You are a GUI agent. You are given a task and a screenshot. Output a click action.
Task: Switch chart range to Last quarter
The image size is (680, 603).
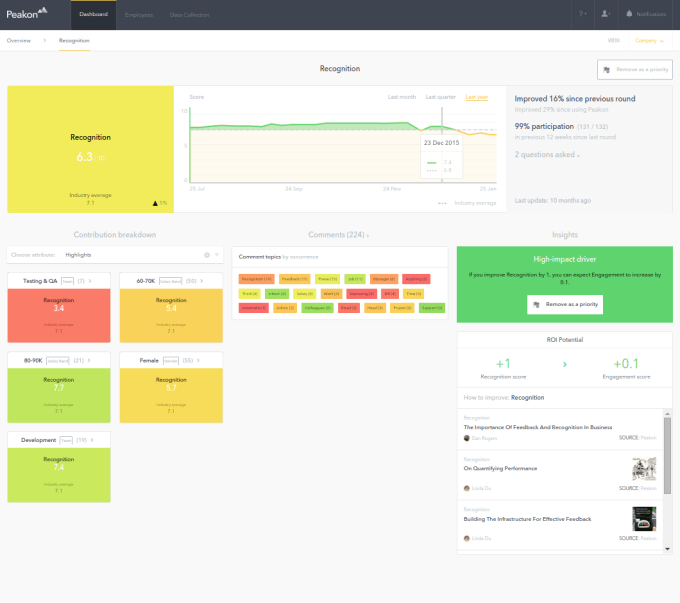click(440, 97)
